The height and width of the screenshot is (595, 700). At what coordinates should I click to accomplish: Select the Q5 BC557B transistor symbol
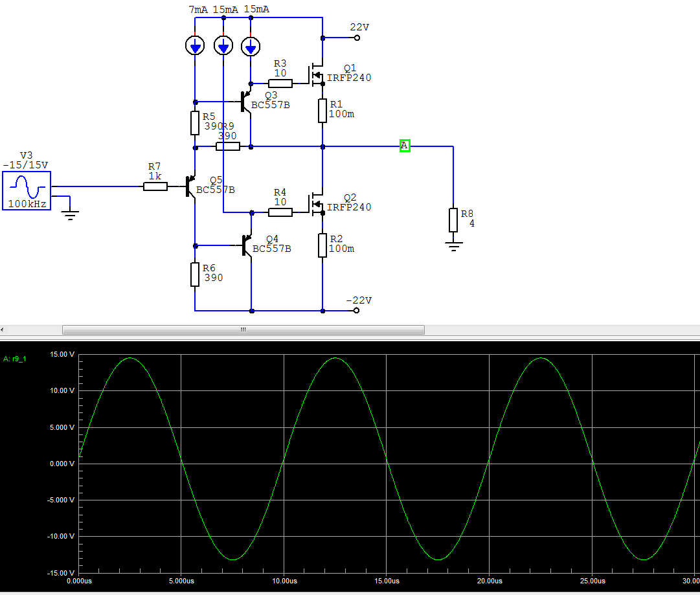[191, 186]
